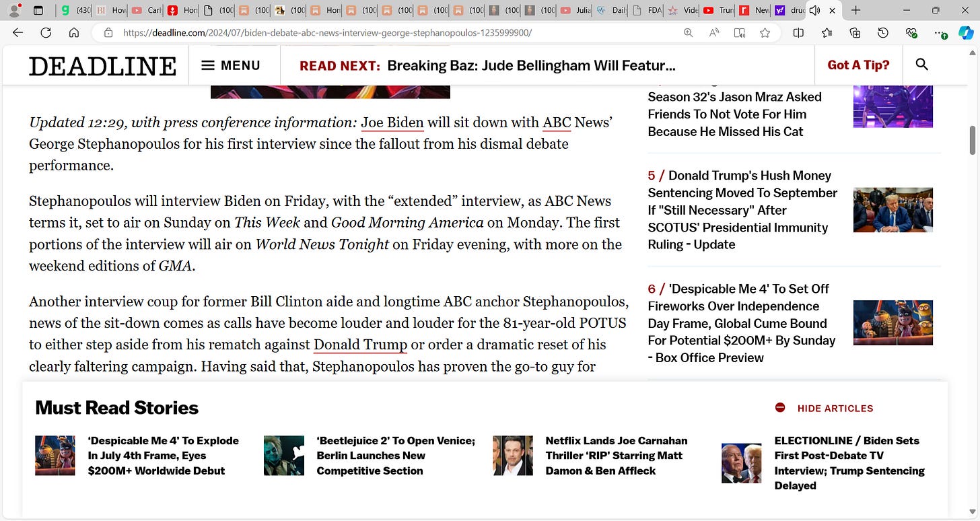This screenshot has width=980, height=521.
Task: Open ELECTIONLINE Biden Post-Debate Interview story
Action: (x=849, y=463)
